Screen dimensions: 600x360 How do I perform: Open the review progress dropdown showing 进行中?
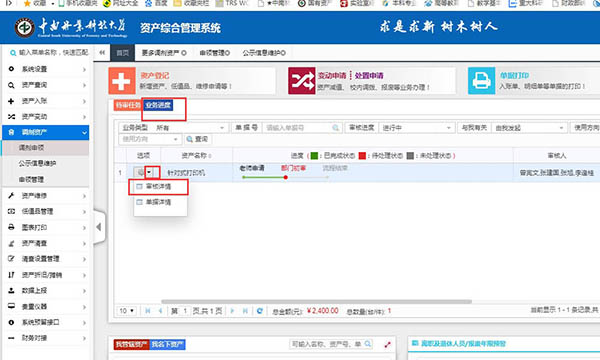[x=416, y=128]
